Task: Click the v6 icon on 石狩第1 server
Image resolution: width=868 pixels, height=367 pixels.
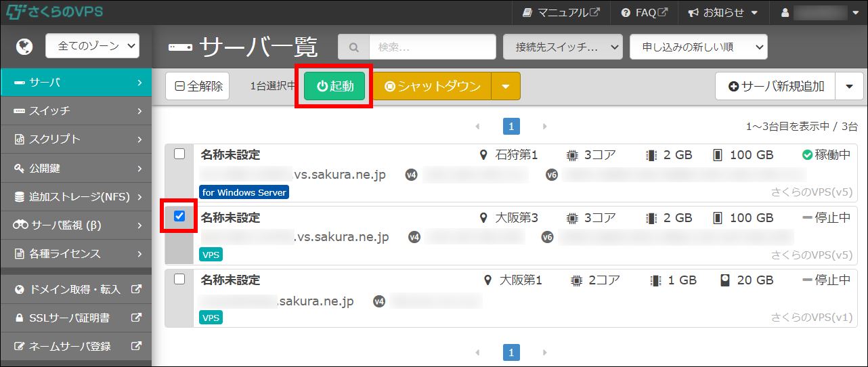Action: [x=551, y=175]
